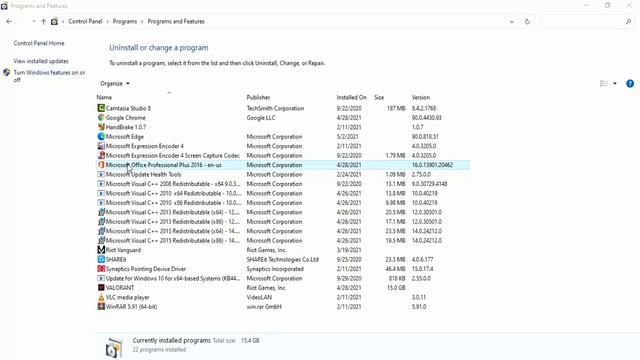The width and height of the screenshot is (640, 360).
Task: Sort the list by the Publisher column
Action: 258,98
